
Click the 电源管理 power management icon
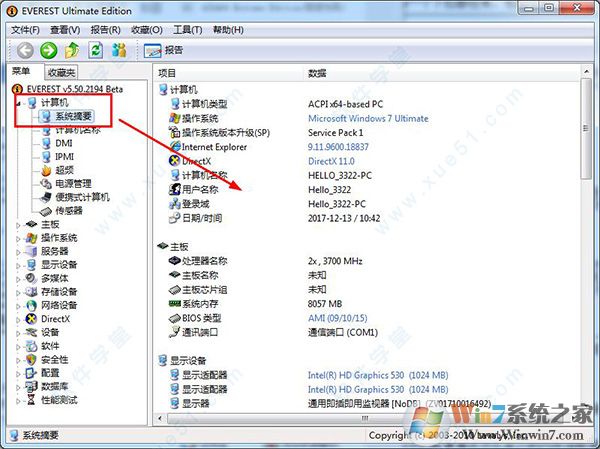(x=46, y=184)
